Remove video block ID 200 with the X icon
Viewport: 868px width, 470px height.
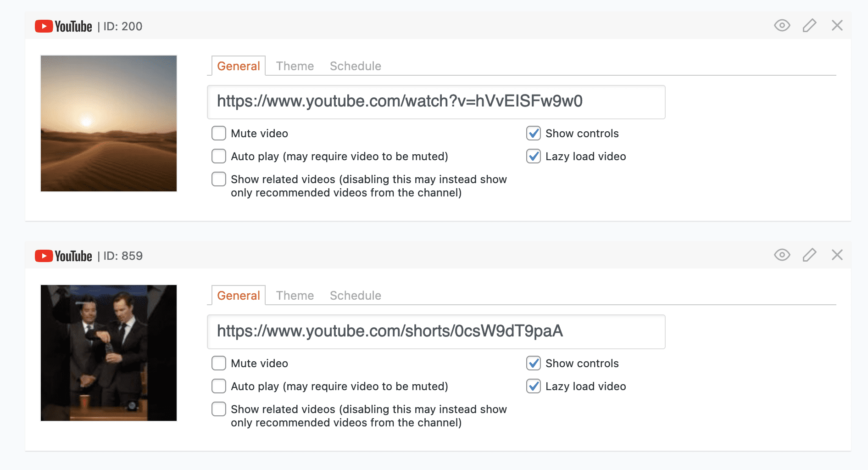837,26
